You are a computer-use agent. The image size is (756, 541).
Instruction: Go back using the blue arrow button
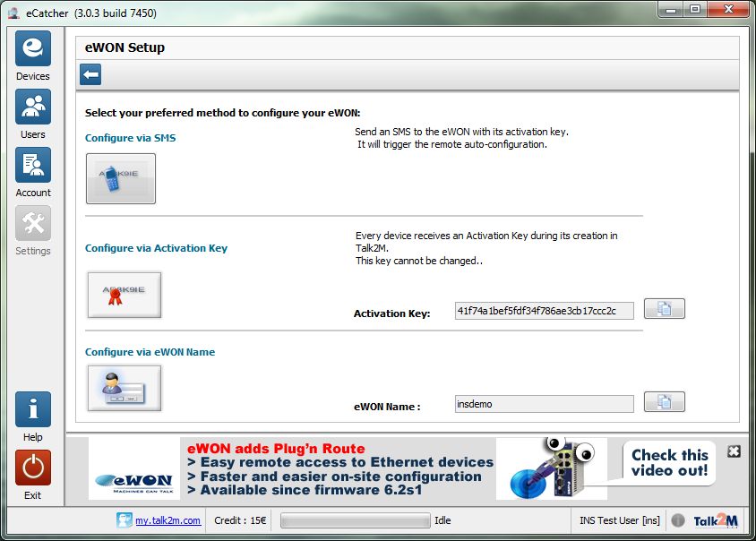90,74
